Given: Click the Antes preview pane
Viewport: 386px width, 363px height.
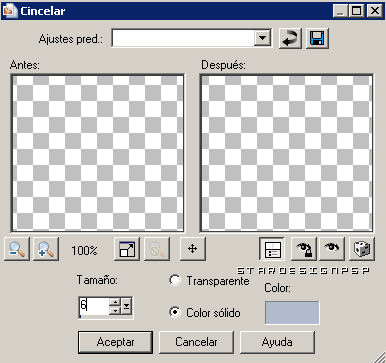Looking at the screenshot, I should [x=97, y=153].
